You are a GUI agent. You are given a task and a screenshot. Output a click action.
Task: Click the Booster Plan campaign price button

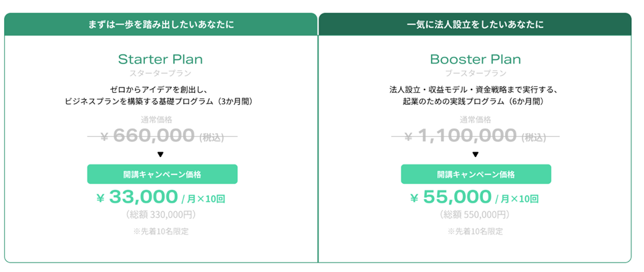476,174
